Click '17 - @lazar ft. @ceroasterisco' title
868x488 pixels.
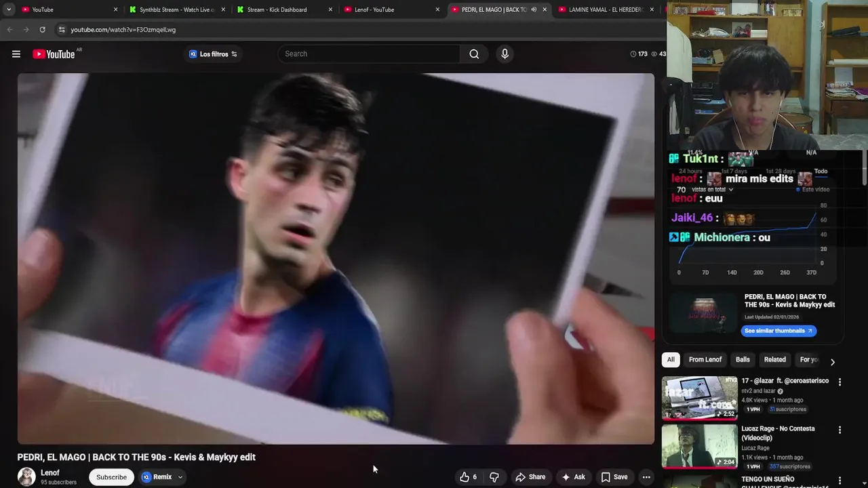[785, 381]
